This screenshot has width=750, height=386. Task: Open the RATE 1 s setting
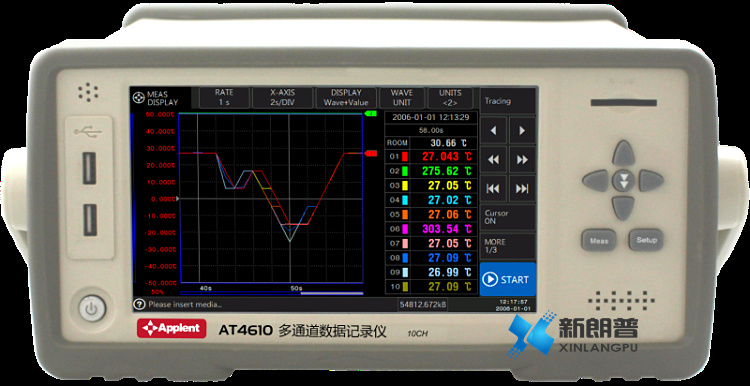(x=224, y=98)
